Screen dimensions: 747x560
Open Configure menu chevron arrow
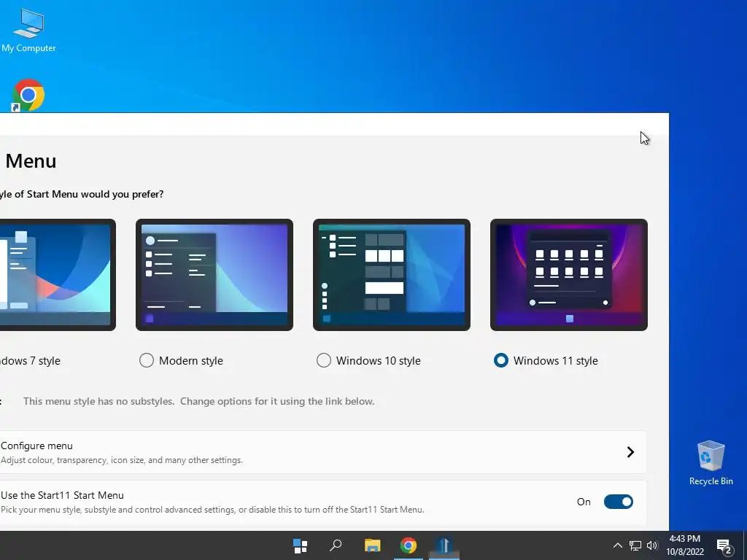click(x=631, y=452)
